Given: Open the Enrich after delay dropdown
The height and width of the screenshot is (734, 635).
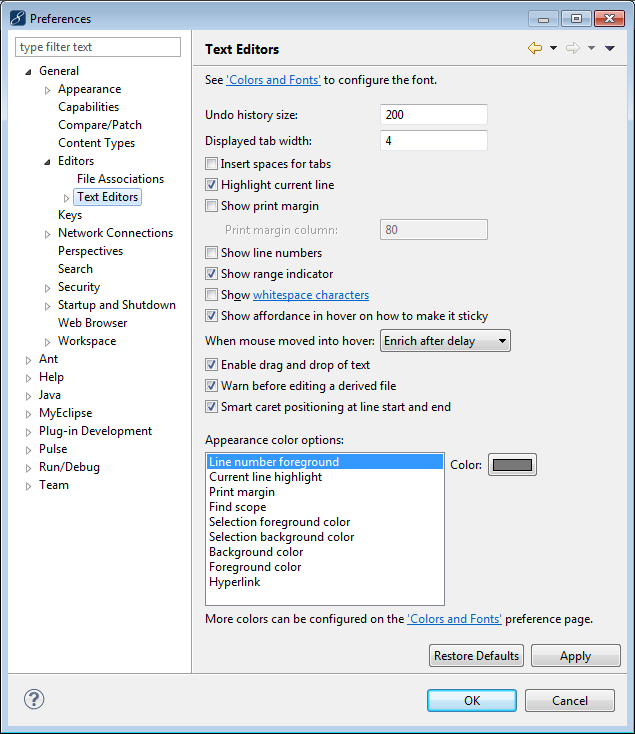Looking at the screenshot, I should 445,341.
